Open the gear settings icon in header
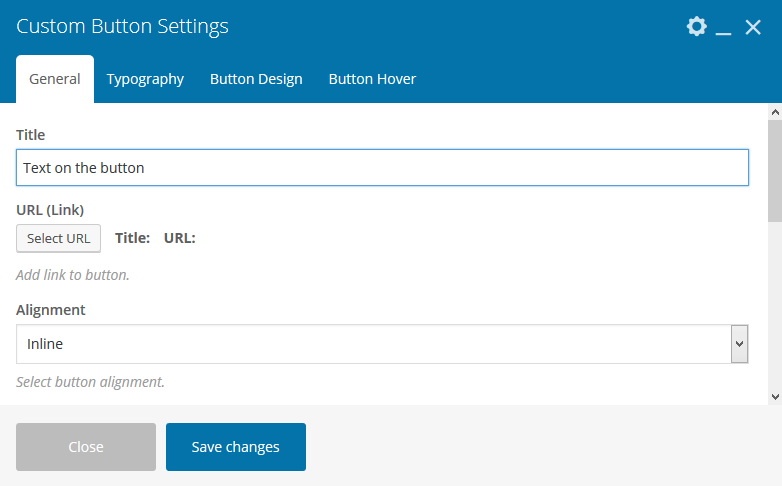Viewport: 782px width, 486px height. pyautogui.click(x=696, y=27)
